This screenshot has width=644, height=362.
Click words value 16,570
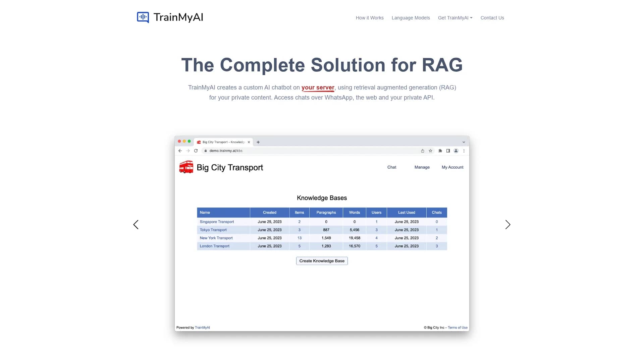[x=355, y=246]
